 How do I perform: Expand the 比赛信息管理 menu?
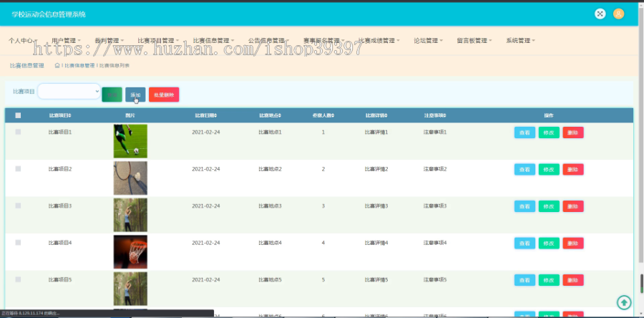pos(213,41)
